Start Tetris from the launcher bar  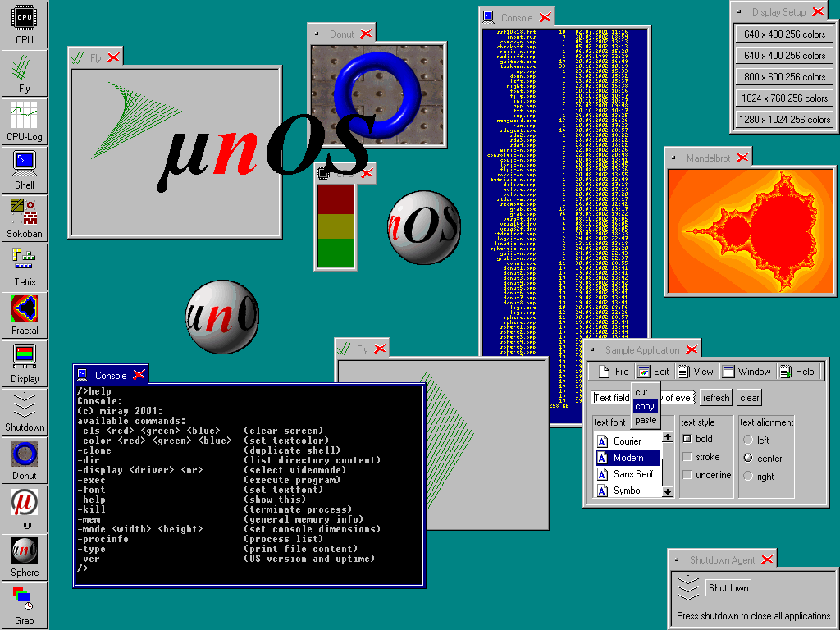click(25, 266)
